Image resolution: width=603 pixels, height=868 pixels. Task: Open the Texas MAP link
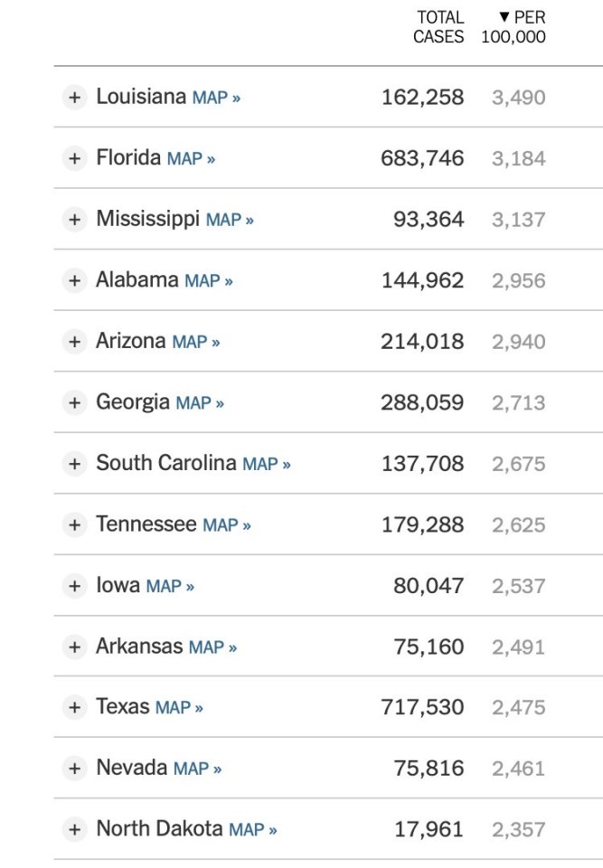click(x=179, y=707)
